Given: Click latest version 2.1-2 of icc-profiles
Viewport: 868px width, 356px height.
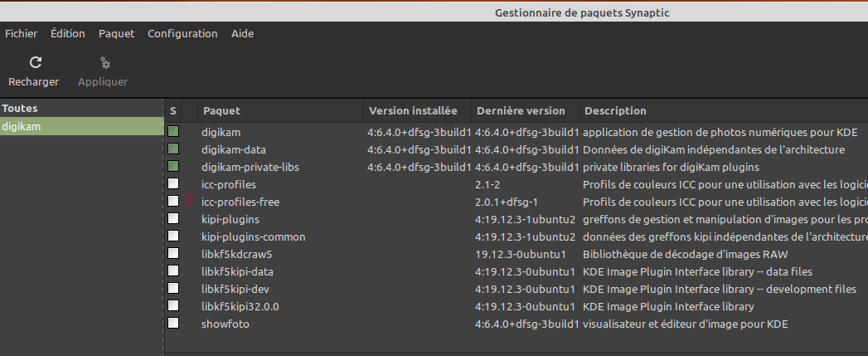Looking at the screenshot, I should (487, 185).
